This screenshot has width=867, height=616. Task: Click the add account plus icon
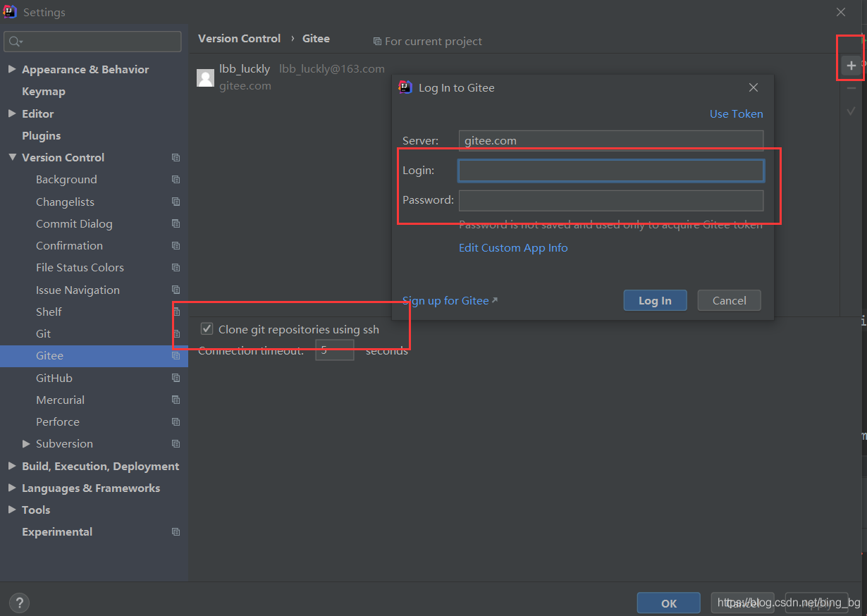tap(851, 66)
